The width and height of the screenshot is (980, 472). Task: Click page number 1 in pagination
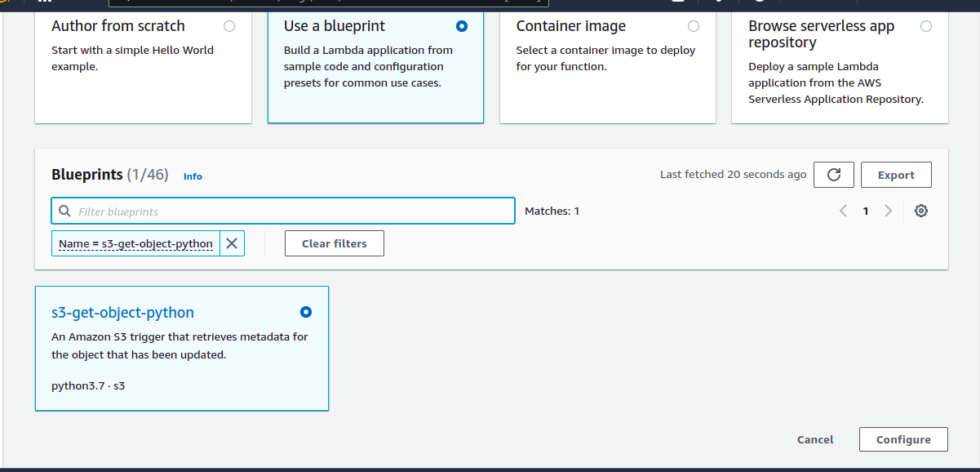866,211
